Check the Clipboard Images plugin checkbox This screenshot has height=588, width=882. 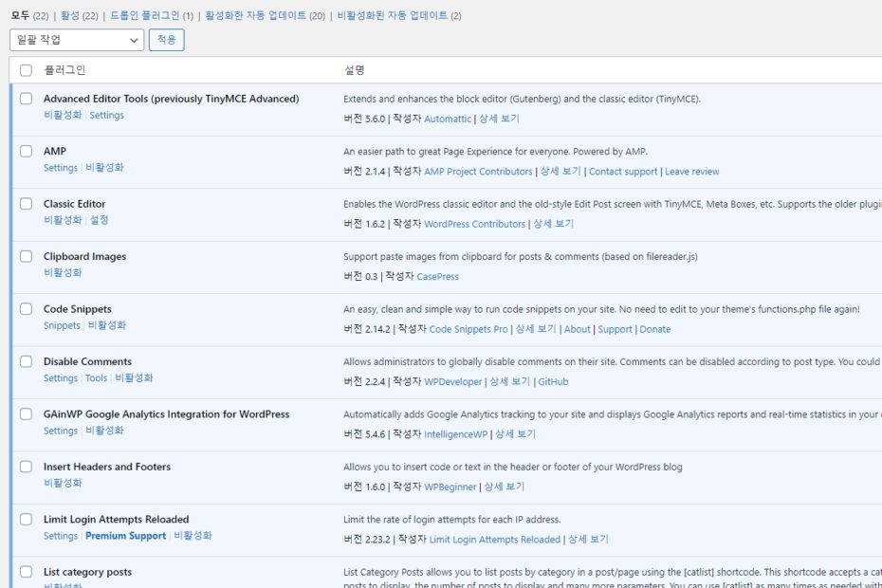click(26, 256)
